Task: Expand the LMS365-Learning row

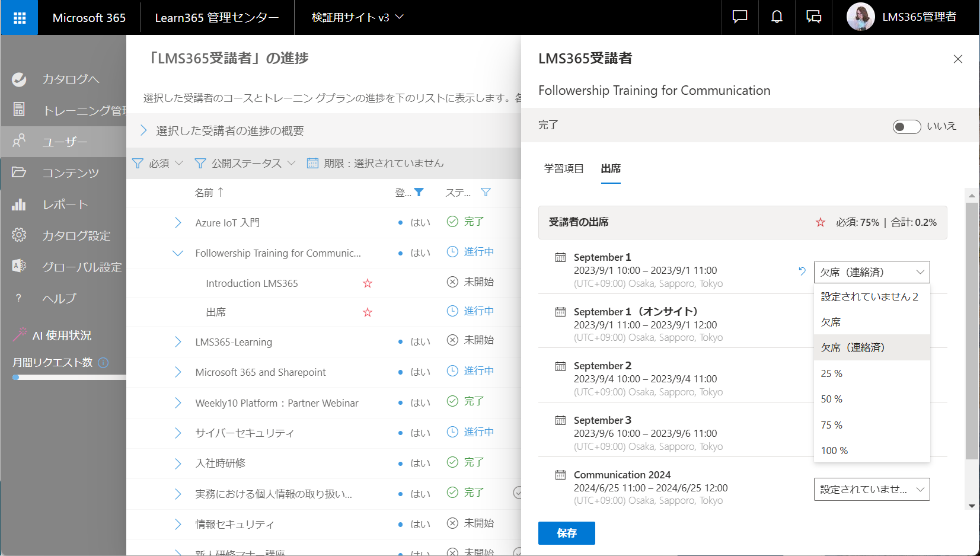Action: pyautogui.click(x=178, y=341)
